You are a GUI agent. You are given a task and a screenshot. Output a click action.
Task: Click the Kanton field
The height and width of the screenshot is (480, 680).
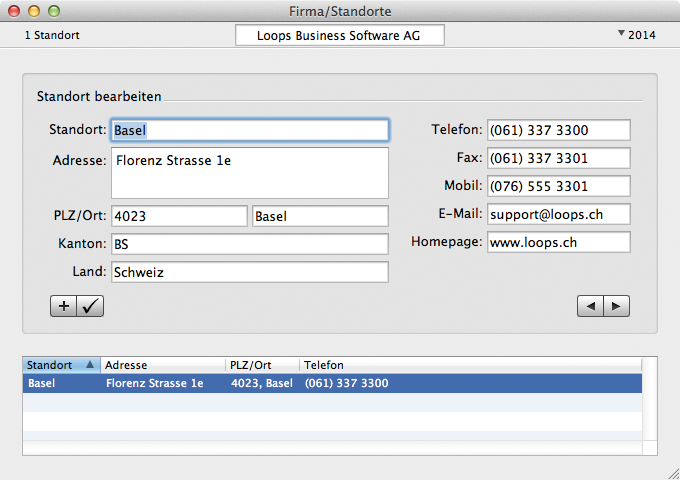249,244
